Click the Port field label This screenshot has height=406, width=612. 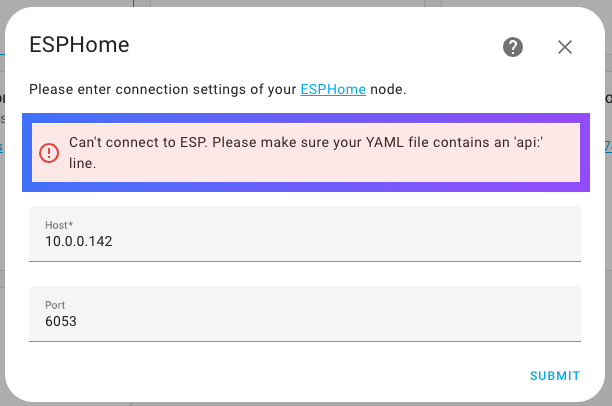tap(55, 305)
